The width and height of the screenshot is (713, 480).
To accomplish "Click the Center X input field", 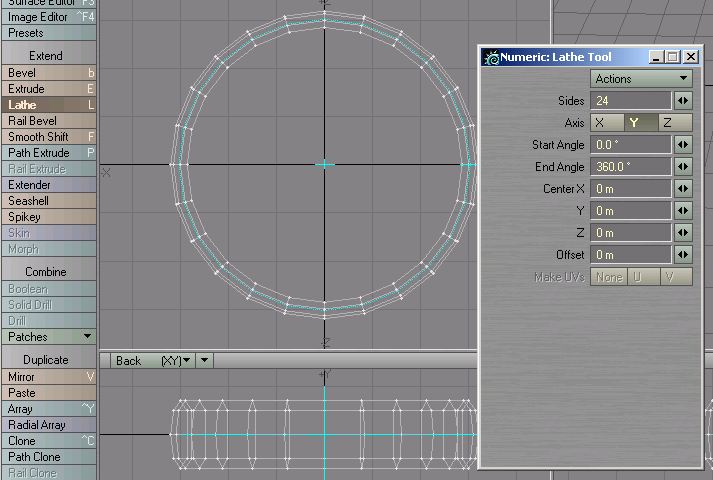I will pos(630,189).
